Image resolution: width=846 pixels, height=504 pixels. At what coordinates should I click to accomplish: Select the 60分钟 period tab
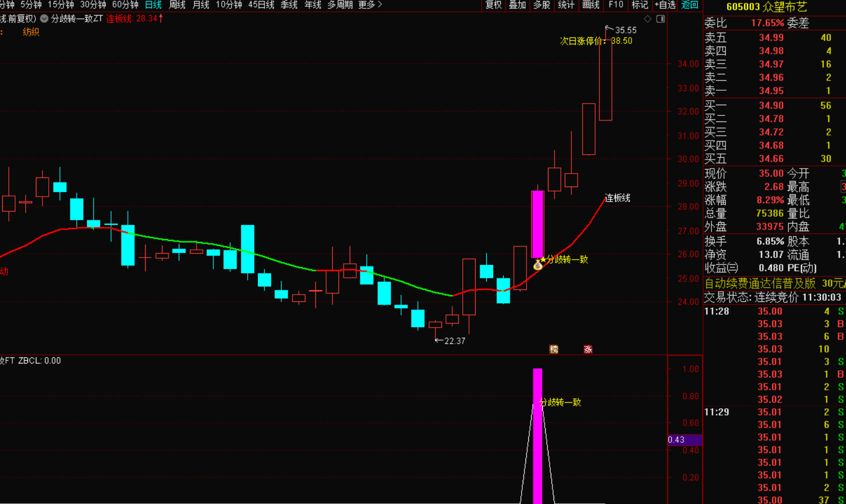(x=125, y=5)
